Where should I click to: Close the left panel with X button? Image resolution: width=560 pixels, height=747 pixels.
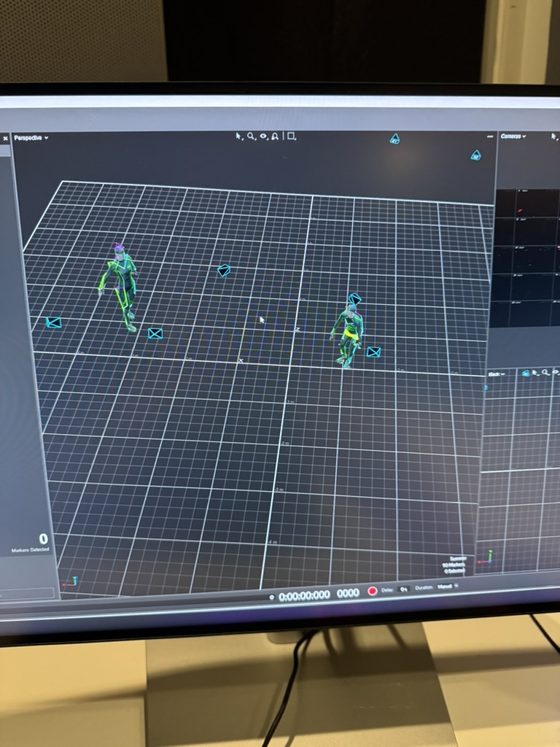[x=5, y=138]
